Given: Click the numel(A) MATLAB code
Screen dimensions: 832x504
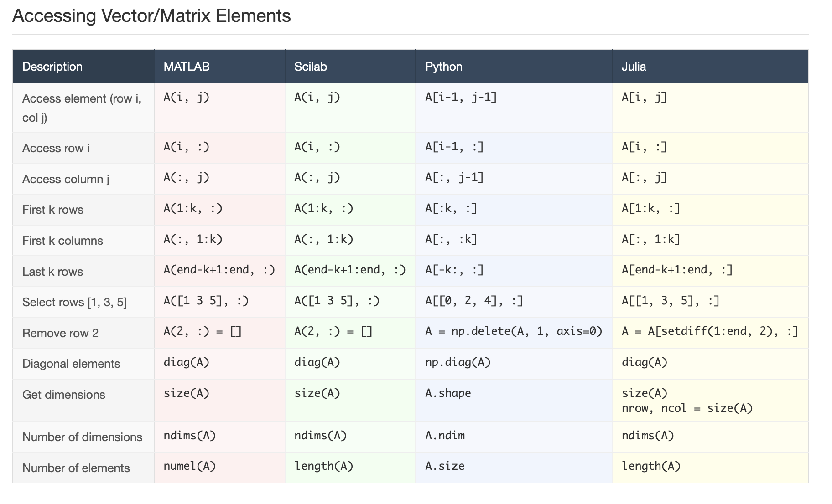Looking at the screenshot, I should click(190, 466).
